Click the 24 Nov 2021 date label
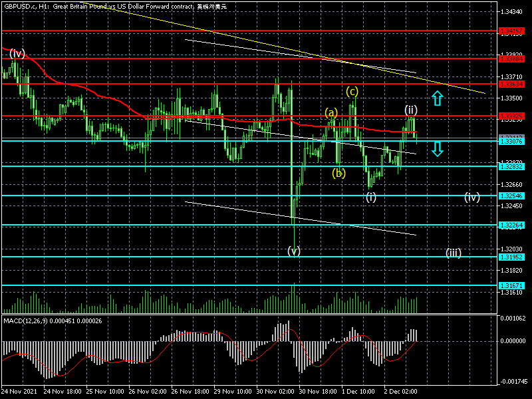This screenshot has height=399, width=532. pyautogui.click(x=19, y=392)
